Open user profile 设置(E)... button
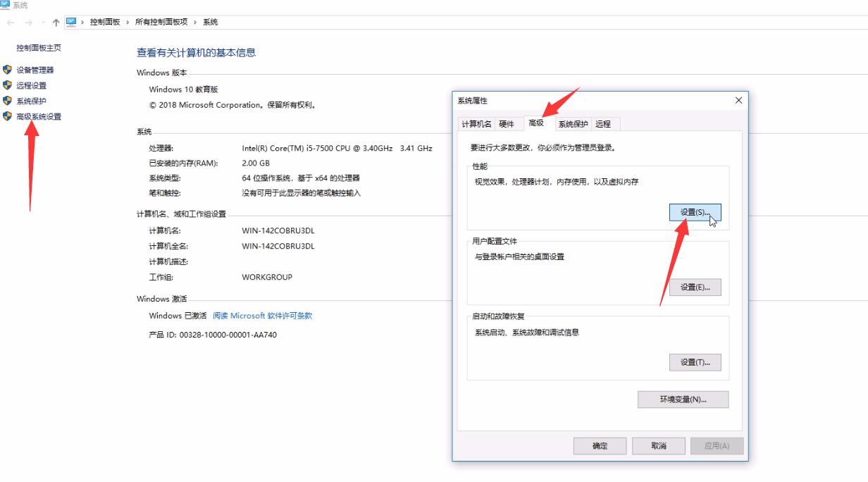Image resolution: width=868 pixels, height=482 pixels. tap(695, 287)
